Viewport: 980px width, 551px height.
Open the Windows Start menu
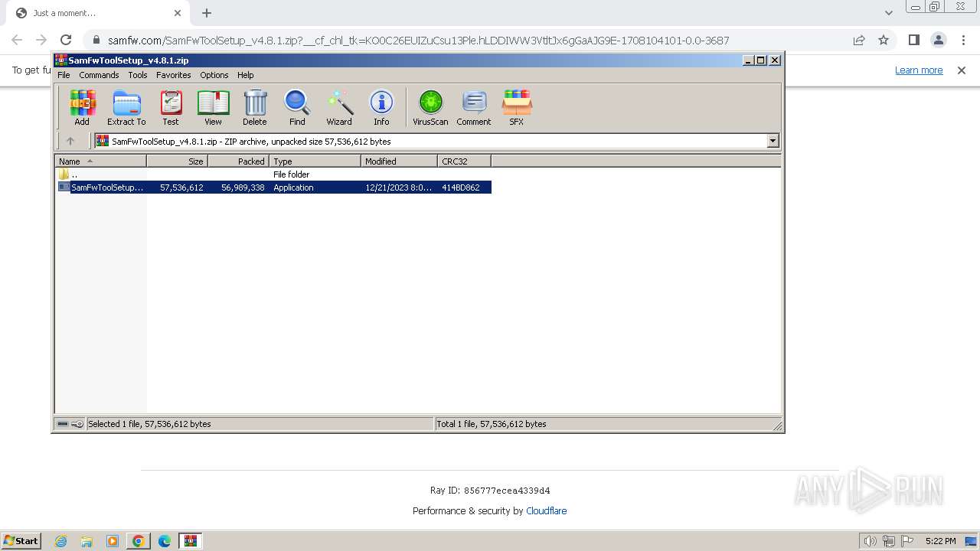point(21,540)
